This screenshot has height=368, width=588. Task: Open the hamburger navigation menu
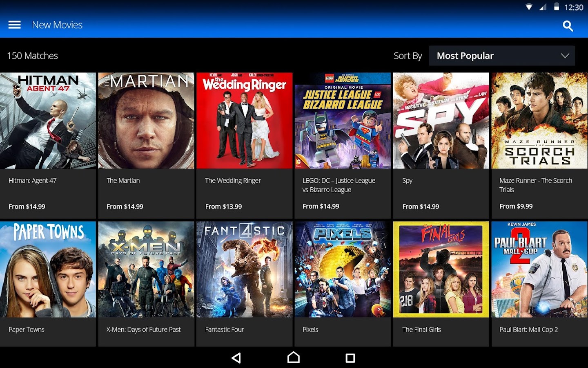coord(14,25)
